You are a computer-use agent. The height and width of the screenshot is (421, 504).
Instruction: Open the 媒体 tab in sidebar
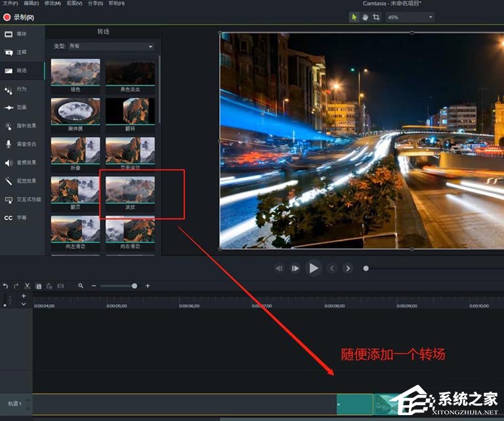21,33
